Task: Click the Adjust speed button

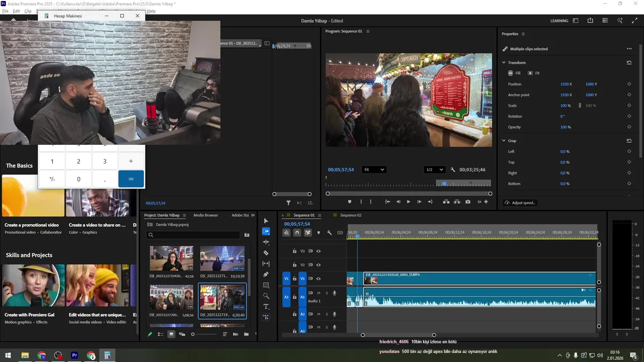Action: point(520,203)
